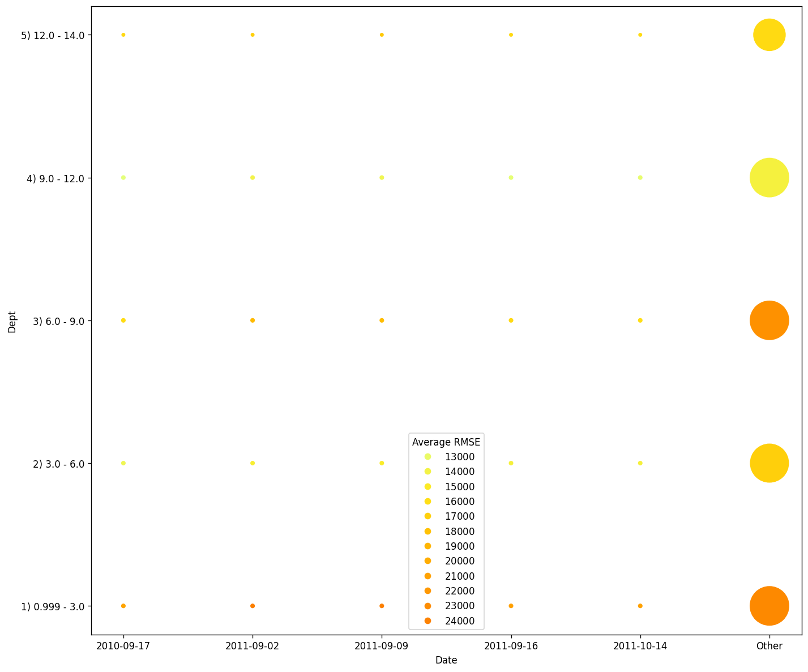Open the Average RMSE legend title
The height and width of the screenshot is (672, 808).
point(446,441)
